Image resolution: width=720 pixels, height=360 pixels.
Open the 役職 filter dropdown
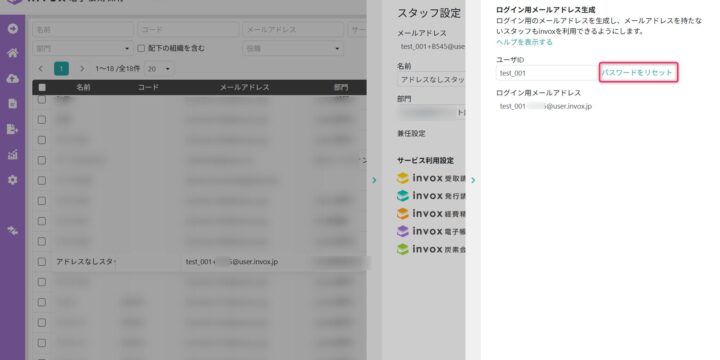click(x=293, y=48)
